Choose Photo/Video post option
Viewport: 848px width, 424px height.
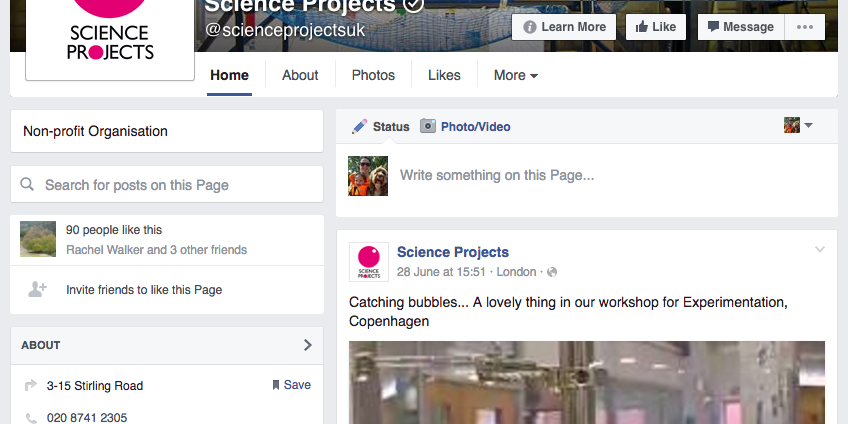tap(466, 126)
